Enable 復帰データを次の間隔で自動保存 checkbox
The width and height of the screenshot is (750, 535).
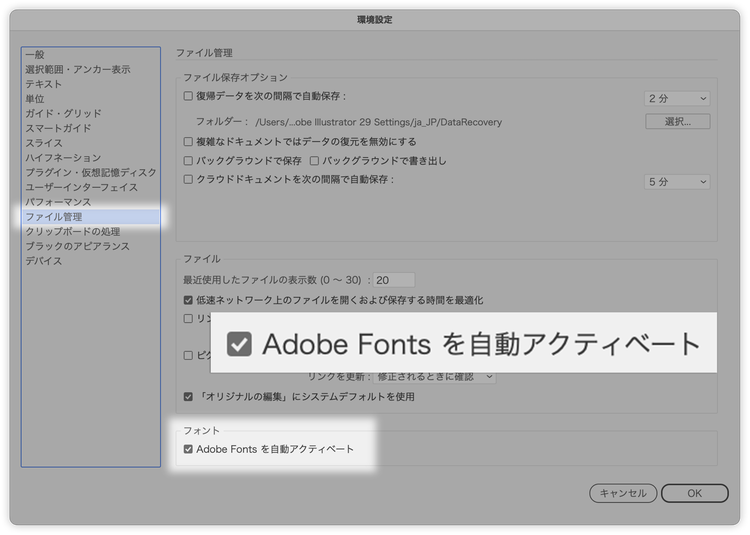click(x=188, y=96)
